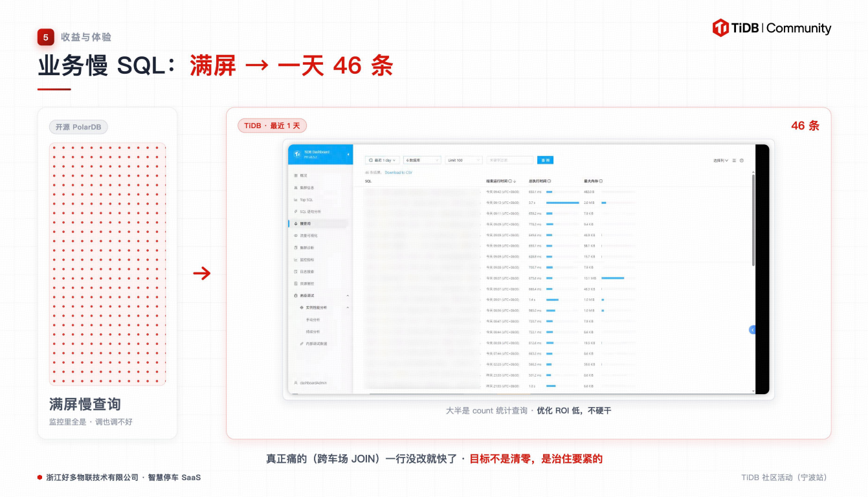Click the 昨天 23:00 timestamp cell
Image resolution: width=868 pixels, height=497 pixels.
coord(502,375)
